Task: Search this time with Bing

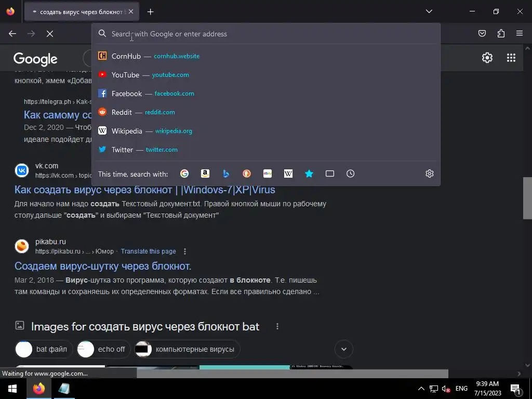Action: 226,174
